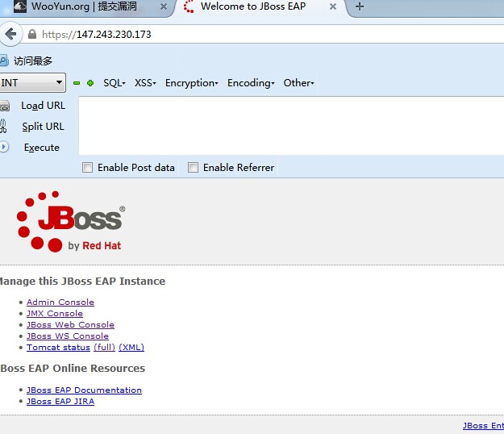The image size is (504, 434).
Task: Open the Encryption dropdown menu
Action: tap(192, 83)
